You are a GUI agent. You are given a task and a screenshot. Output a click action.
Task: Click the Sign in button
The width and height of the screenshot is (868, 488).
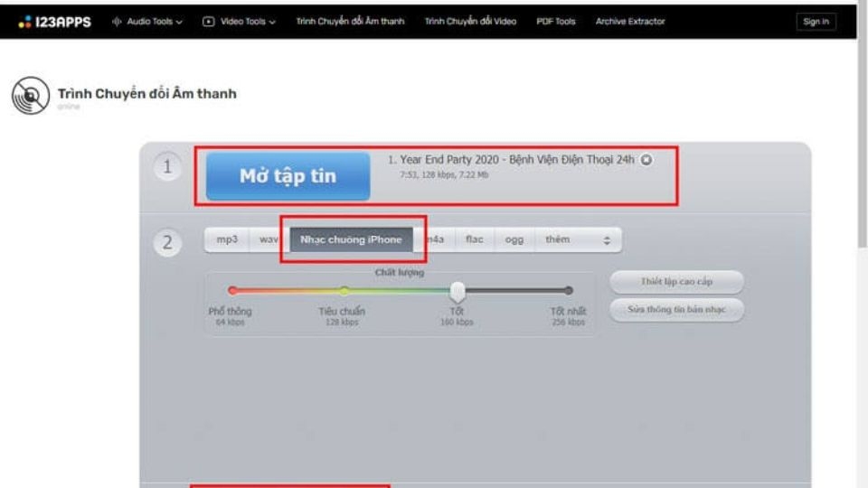coord(816,22)
